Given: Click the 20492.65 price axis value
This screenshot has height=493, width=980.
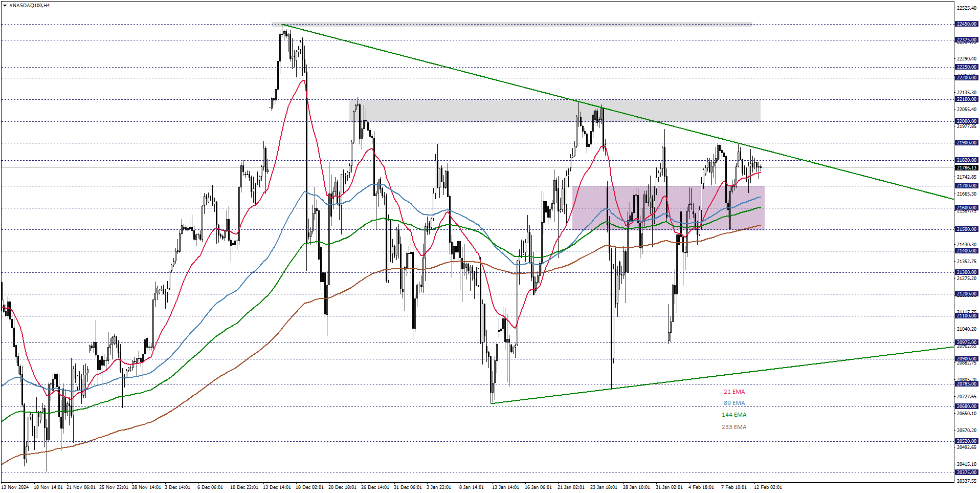Looking at the screenshot, I should pos(967,447).
